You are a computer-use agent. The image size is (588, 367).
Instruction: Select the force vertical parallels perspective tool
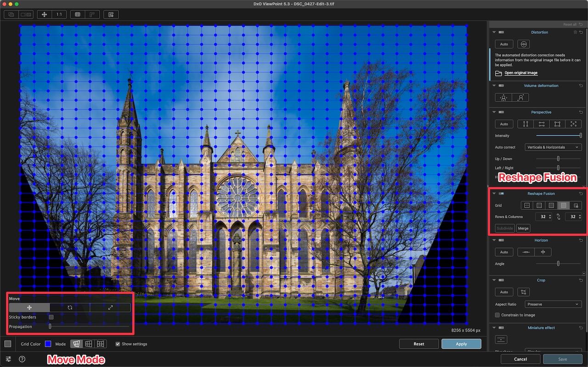(526, 124)
